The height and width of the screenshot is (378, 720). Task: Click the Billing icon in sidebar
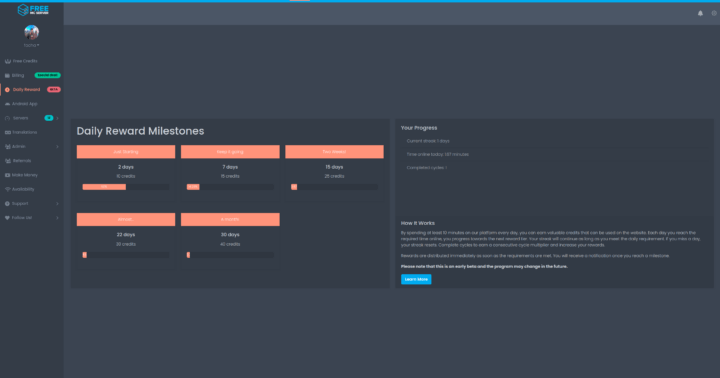click(x=7, y=75)
